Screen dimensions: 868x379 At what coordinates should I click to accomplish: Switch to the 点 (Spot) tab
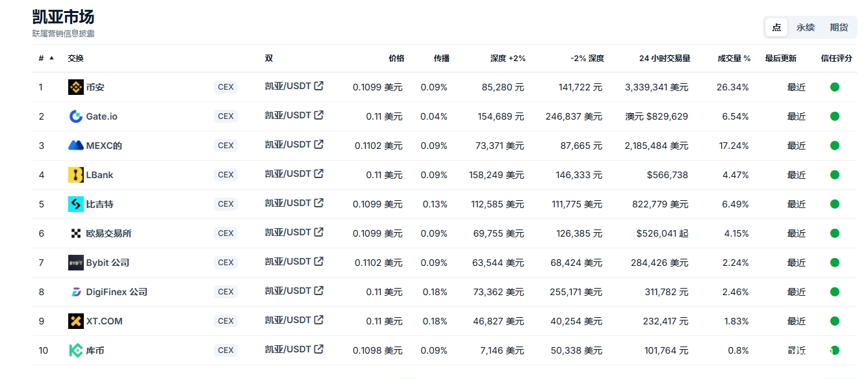point(776,27)
